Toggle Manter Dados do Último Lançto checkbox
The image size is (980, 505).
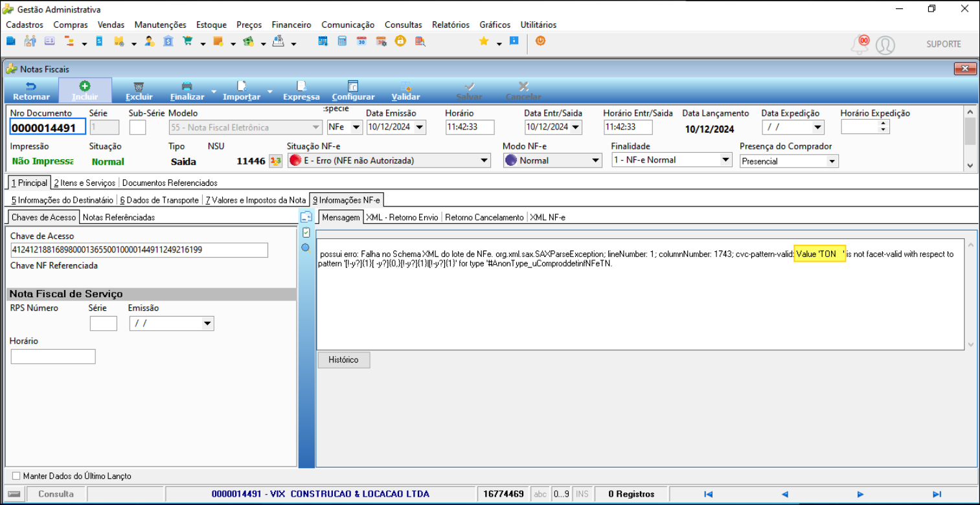pyautogui.click(x=17, y=476)
